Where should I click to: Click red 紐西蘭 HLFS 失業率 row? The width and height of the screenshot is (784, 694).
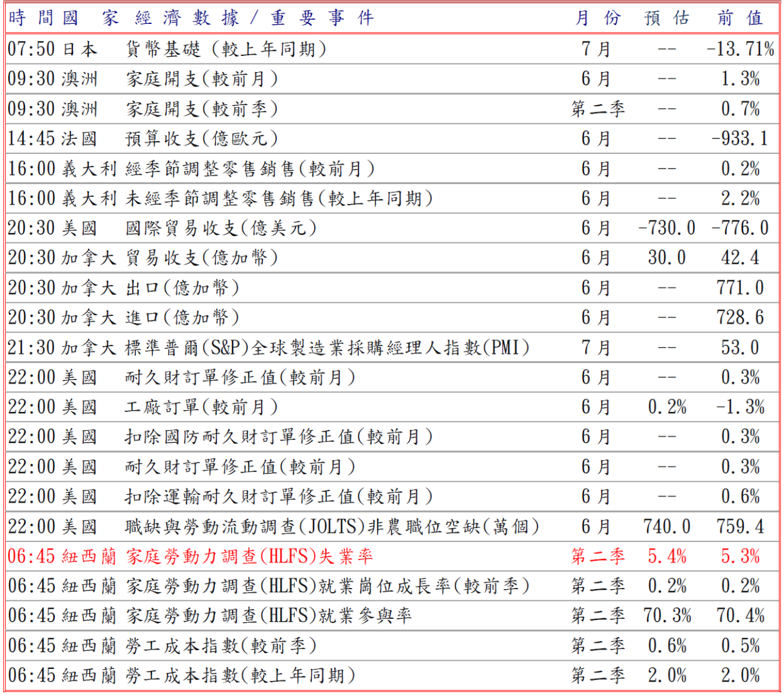click(392, 556)
